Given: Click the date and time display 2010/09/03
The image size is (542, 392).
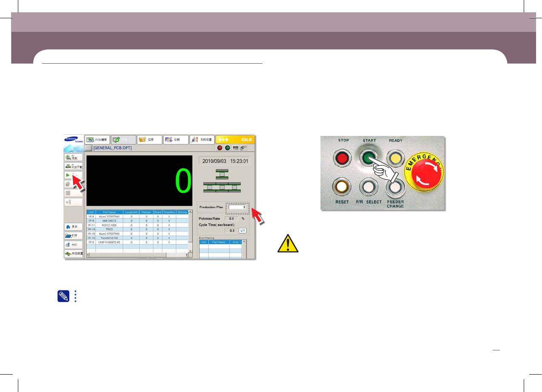Looking at the screenshot, I should (x=225, y=161).
